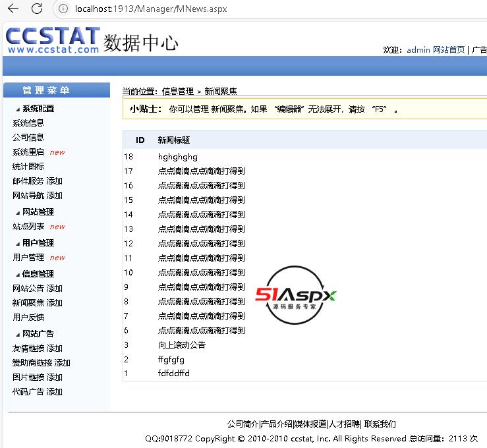Click 添加 next to 新闻聚焦

[55, 303]
